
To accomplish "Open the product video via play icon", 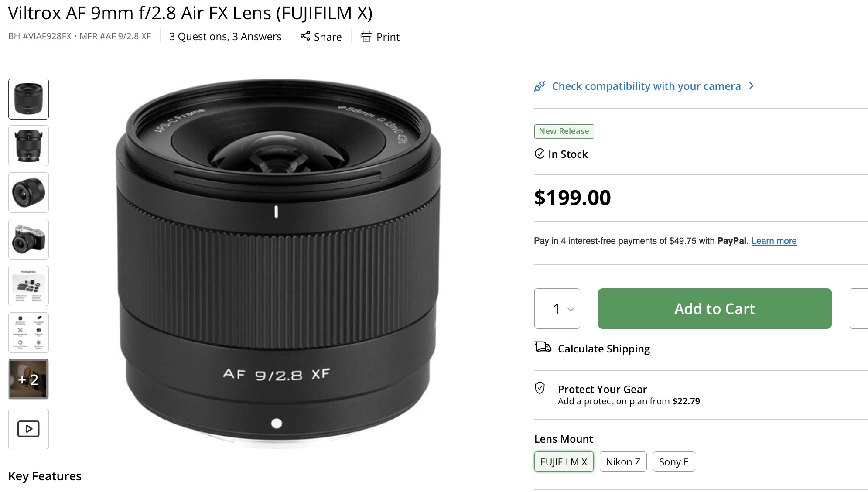I will pyautogui.click(x=28, y=429).
